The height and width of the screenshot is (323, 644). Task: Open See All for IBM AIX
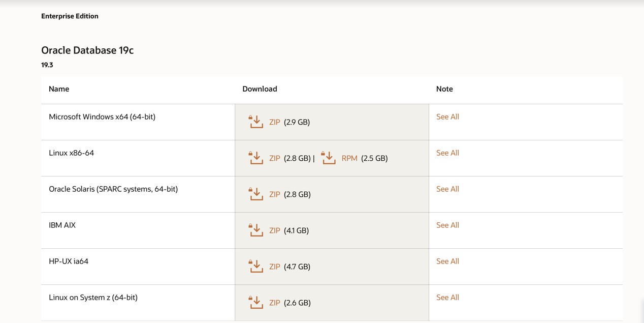(x=447, y=225)
